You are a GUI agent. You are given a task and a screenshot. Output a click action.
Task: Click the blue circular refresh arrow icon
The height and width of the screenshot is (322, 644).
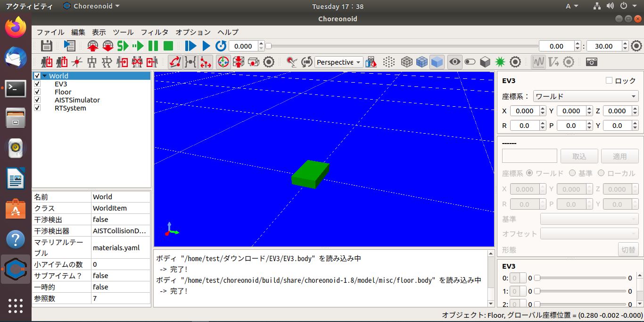click(x=221, y=46)
